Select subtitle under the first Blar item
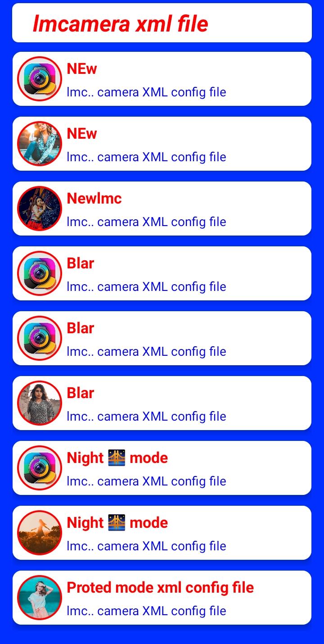The width and height of the screenshot is (324, 644). coord(146,286)
